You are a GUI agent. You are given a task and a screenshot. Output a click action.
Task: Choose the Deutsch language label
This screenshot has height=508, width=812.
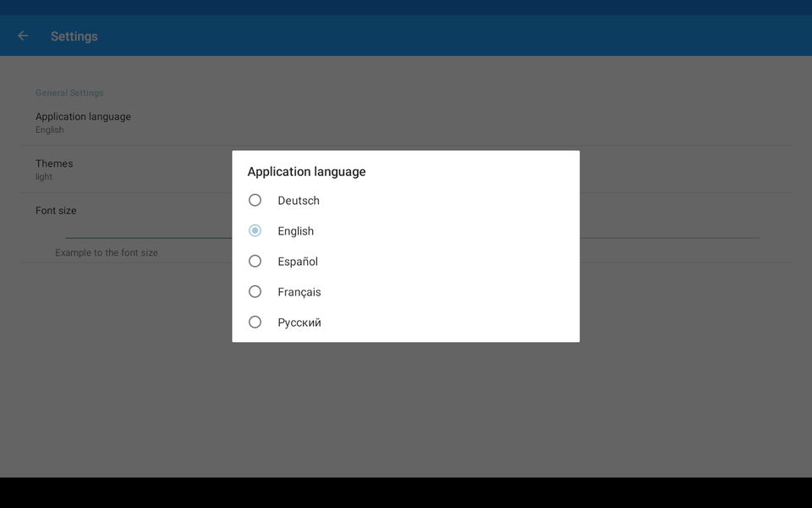tap(299, 201)
